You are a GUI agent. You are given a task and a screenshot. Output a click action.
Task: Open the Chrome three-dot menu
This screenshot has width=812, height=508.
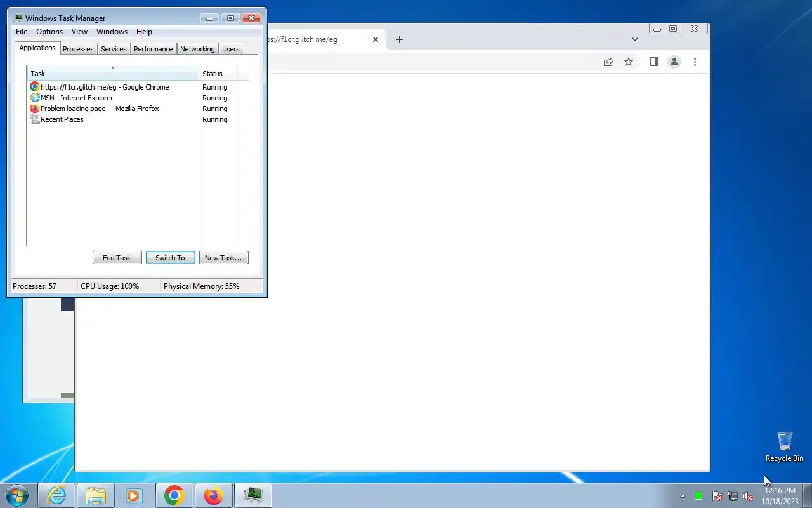coord(695,62)
